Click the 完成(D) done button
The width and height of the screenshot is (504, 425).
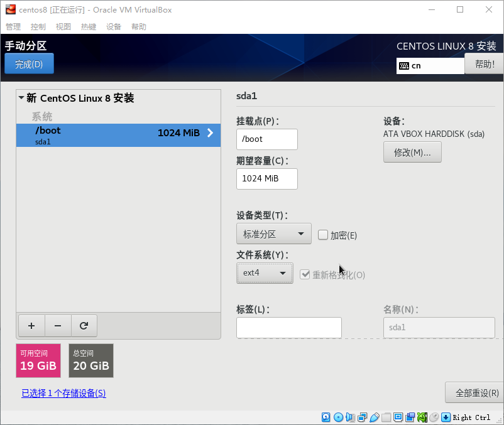click(29, 64)
